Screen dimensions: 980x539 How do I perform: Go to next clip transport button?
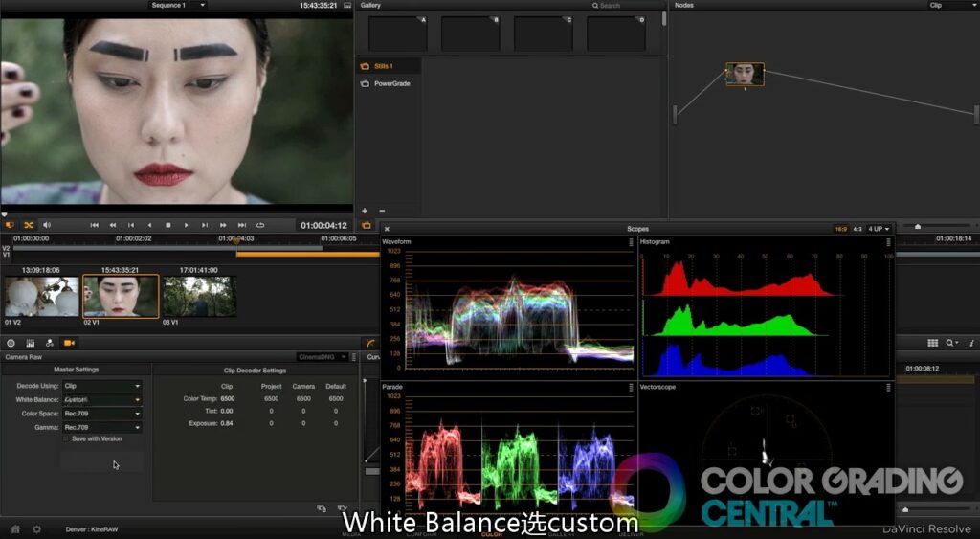point(205,225)
